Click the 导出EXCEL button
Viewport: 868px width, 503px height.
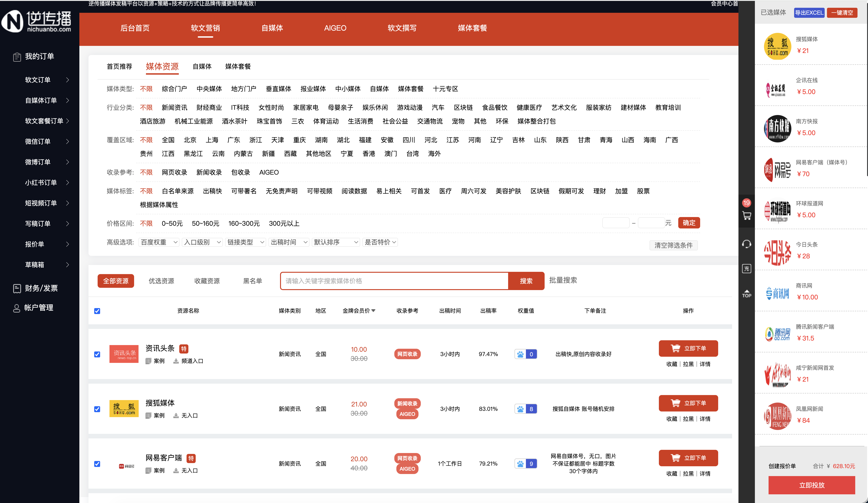coord(809,13)
